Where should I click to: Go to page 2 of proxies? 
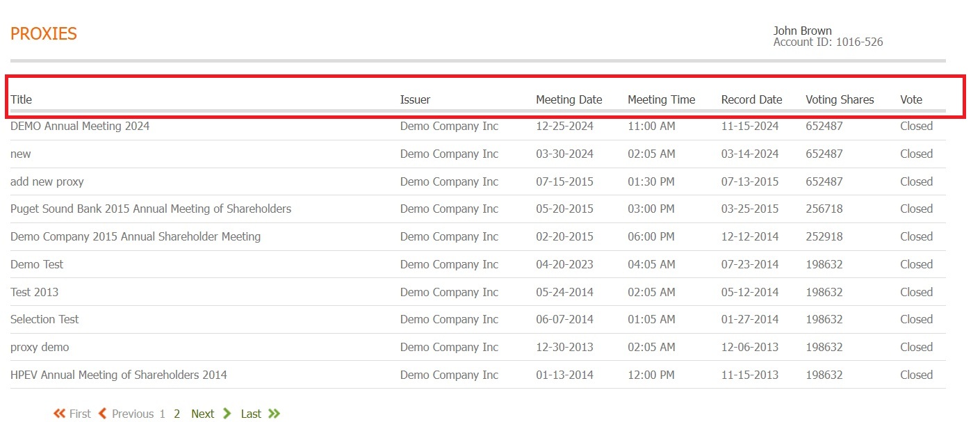click(x=177, y=414)
